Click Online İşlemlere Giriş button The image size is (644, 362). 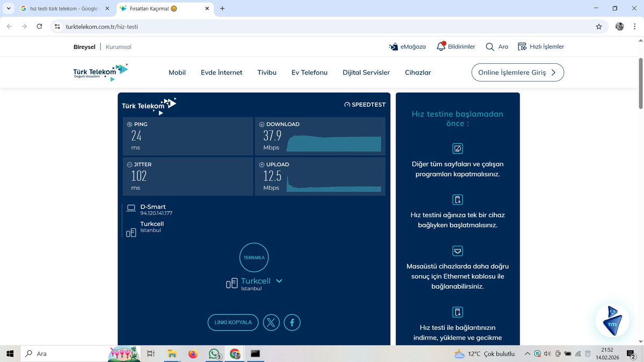(x=518, y=72)
